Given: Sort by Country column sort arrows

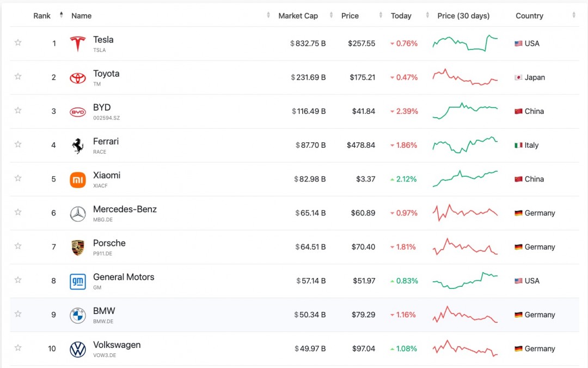Looking at the screenshot, I should click(574, 15).
